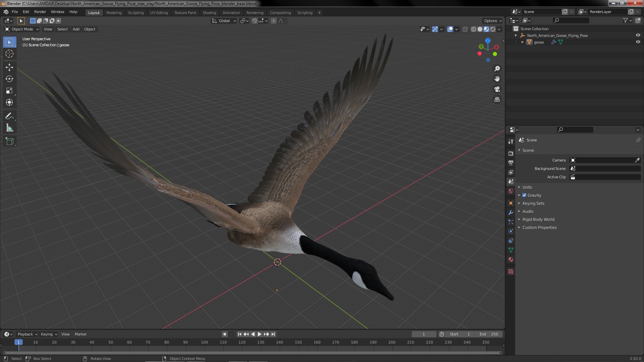644x362 pixels.
Task: Expand the Units panel
Action: point(527,187)
